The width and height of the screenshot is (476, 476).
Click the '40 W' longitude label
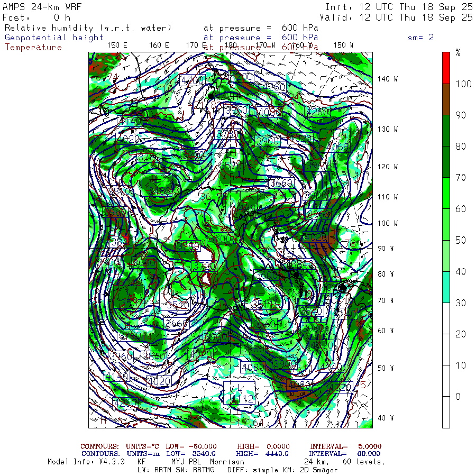[x=386, y=418]
